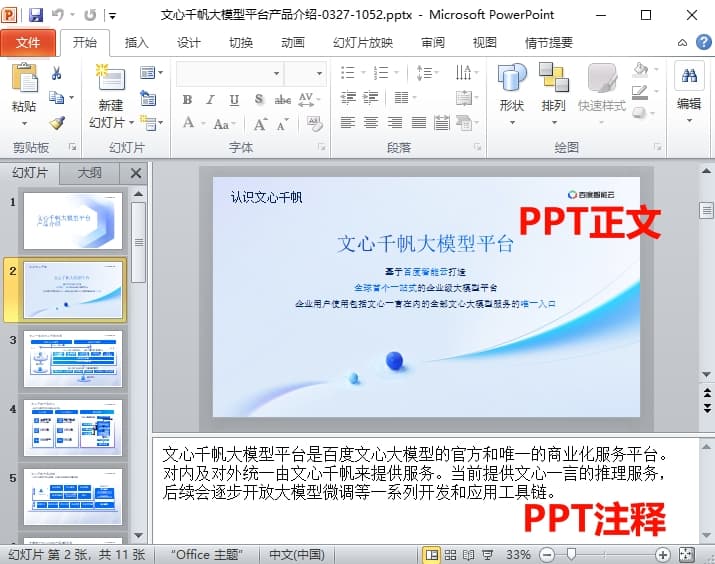Click the 33% zoom level button

click(518, 555)
